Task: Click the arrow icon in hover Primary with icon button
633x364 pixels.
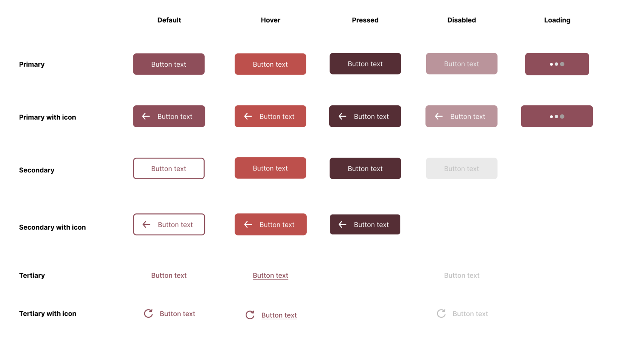Action: pyautogui.click(x=248, y=117)
